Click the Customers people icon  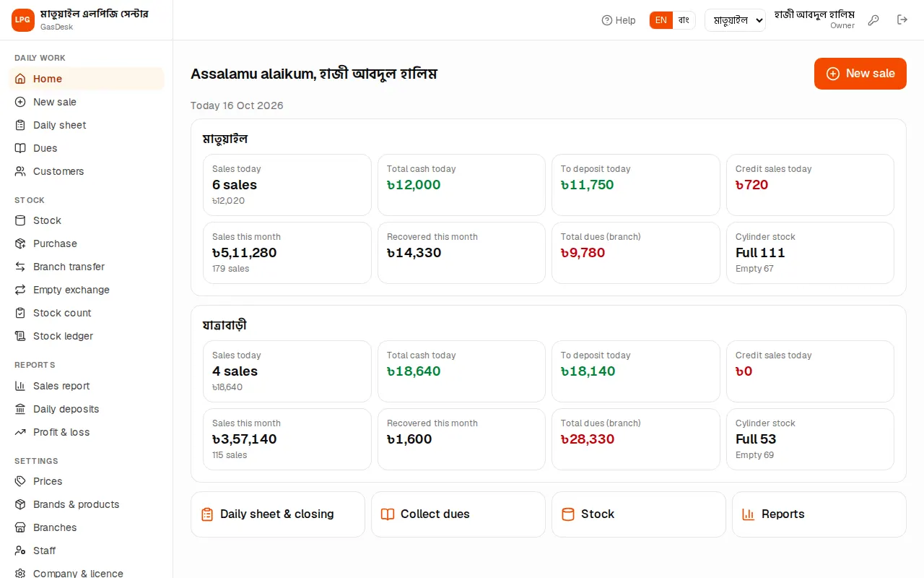tap(20, 171)
